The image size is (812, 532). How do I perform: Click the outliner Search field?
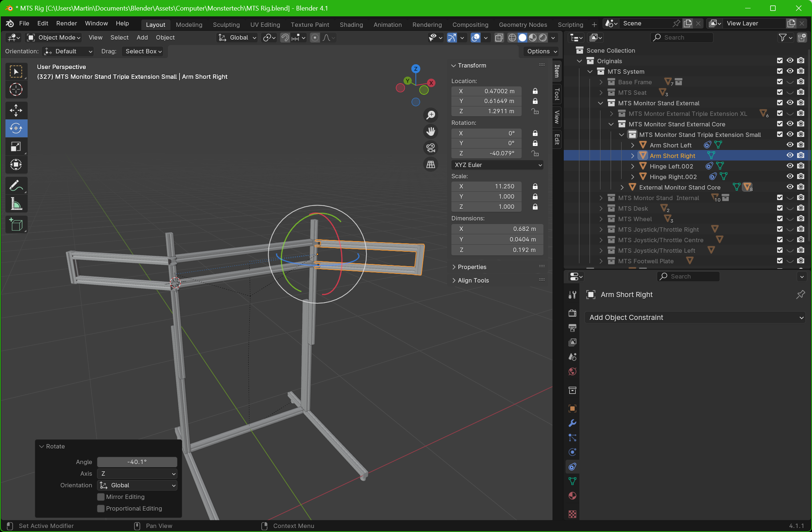(x=682, y=37)
